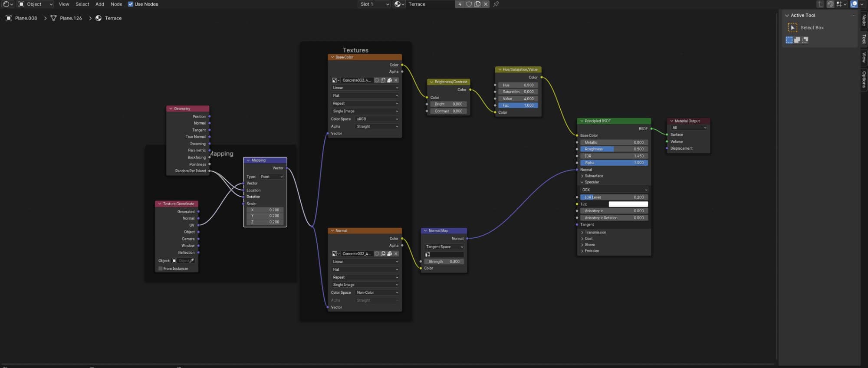
Task: Click the white Tint color swatch
Action: pyautogui.click(x=628, y=204)
